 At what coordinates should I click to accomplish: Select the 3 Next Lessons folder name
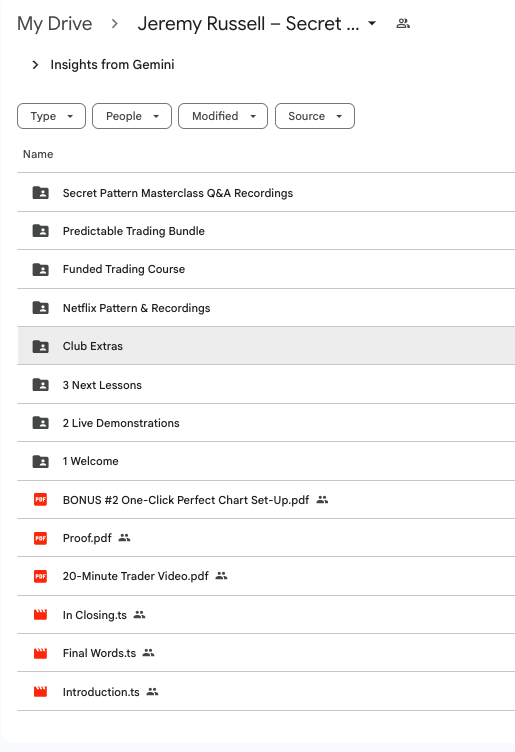[x=102, y=385]
